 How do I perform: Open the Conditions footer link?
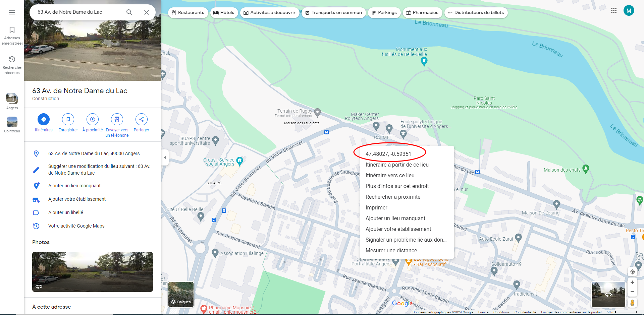(x=501, y=312)
